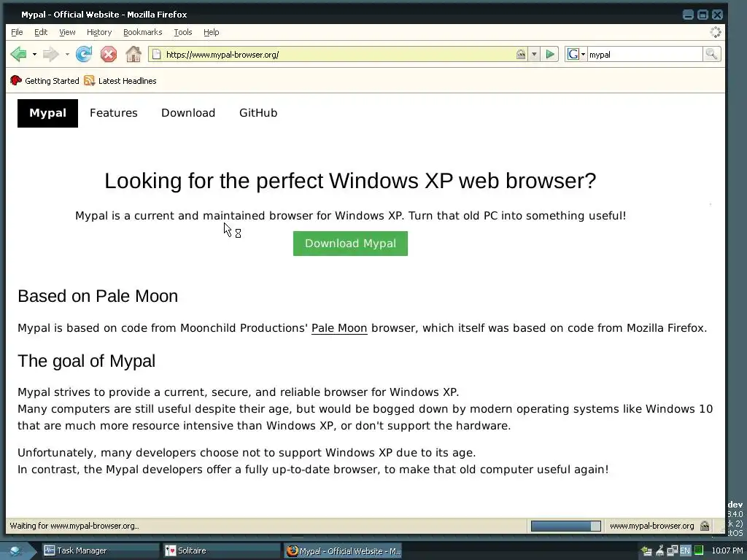
Task: Open the View menu
Action: tap(67, 32)
